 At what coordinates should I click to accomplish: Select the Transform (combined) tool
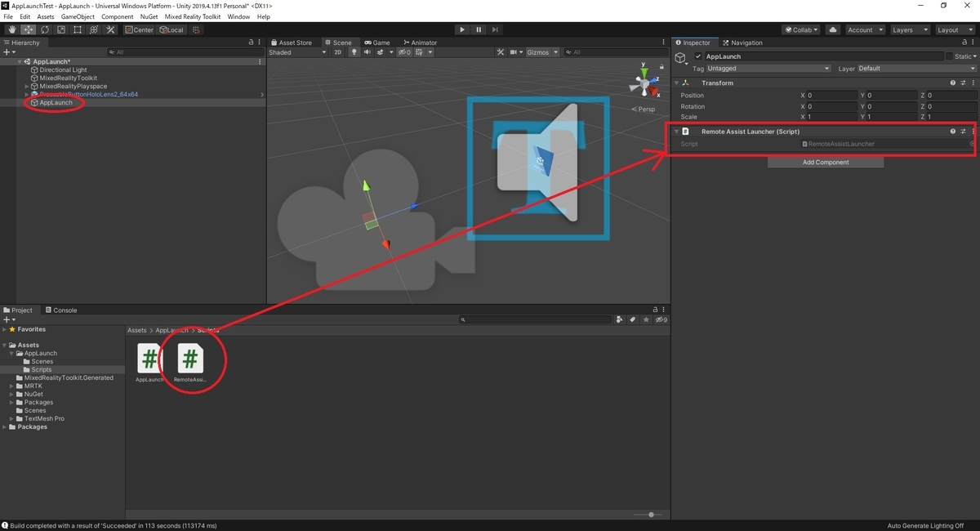coord(93,29)
